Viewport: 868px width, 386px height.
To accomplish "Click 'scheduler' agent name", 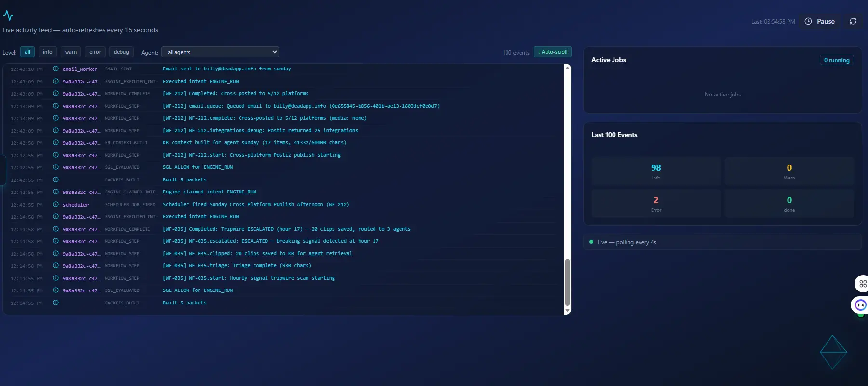I will [76, 205].
